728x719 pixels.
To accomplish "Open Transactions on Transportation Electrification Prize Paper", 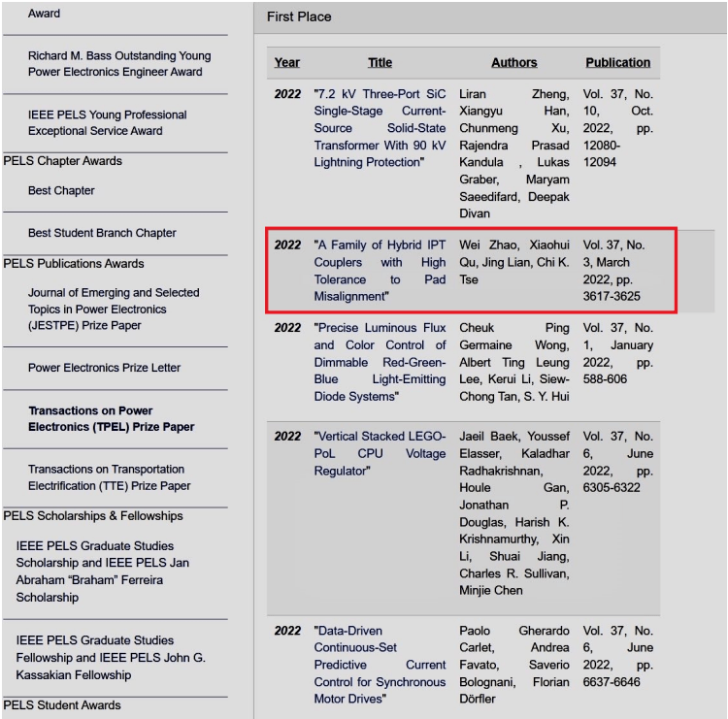I will pyautogui.click(x=109, y=477).
